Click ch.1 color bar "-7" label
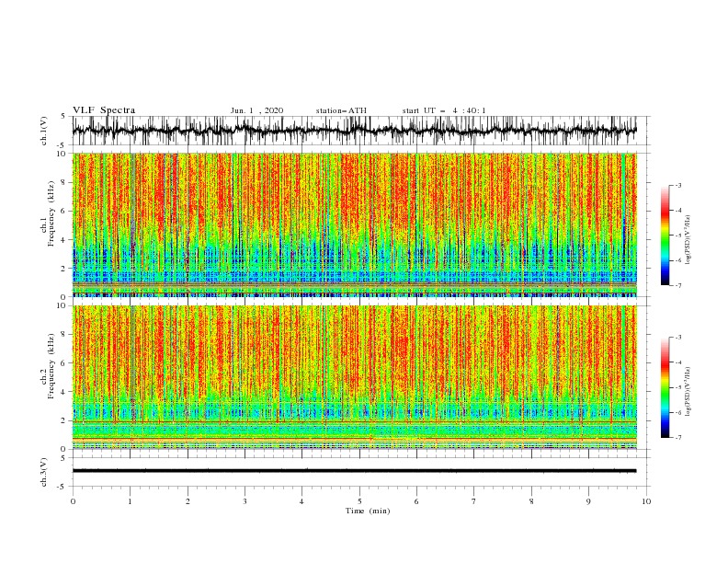Image resolution: width=728 pixels, height=563 pixels. [678, 285]
